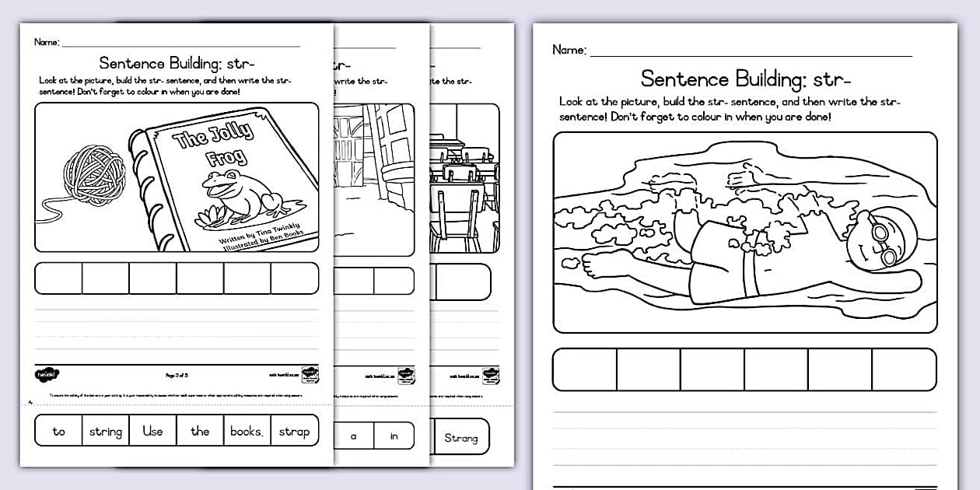Select the word card 'to'
This screenshot has width=980, height=490.
point(58,430)
